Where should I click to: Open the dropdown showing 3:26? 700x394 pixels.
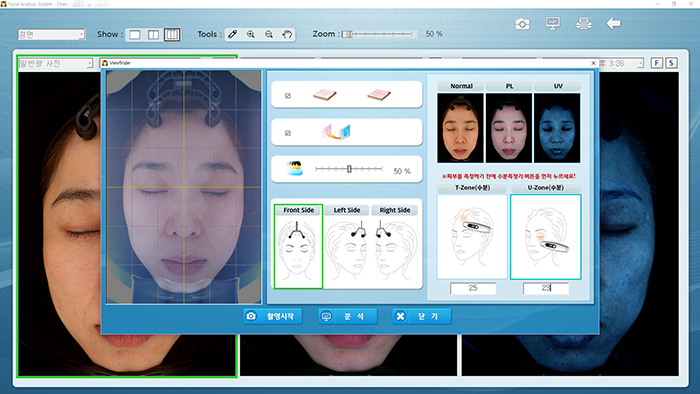[x=621, y=63]
